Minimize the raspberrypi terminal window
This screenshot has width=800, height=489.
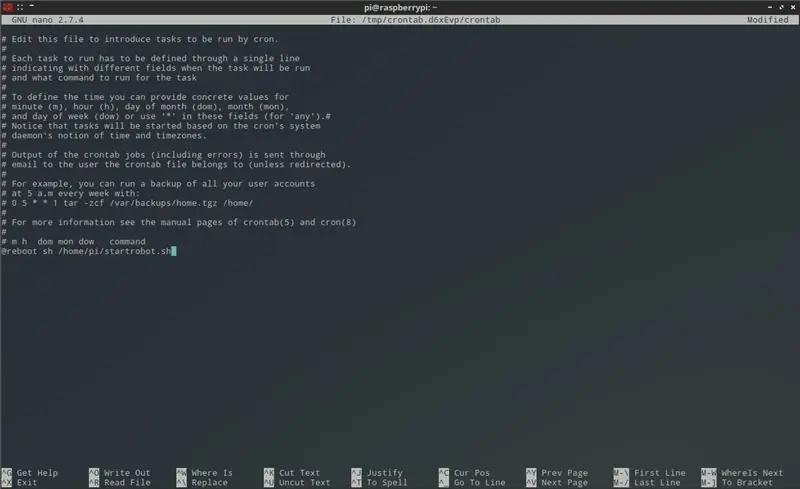click(770, 7)
